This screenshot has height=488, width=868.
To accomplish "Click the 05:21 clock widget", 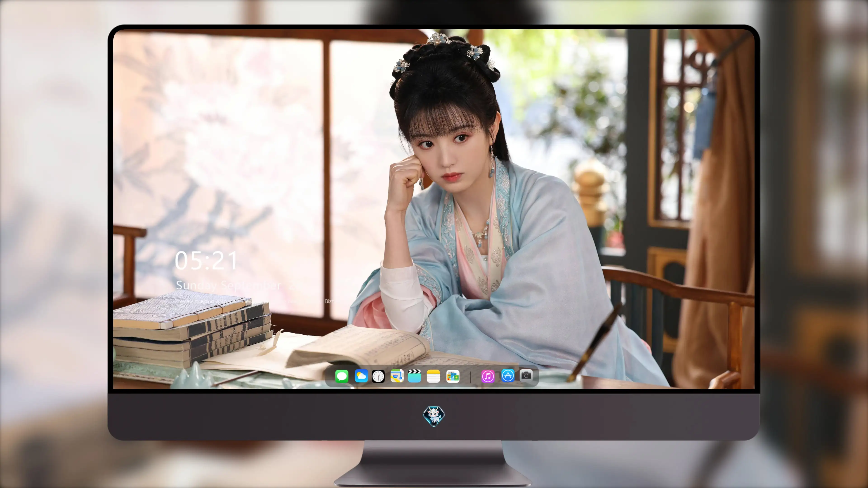I will pyautogui.click(x=206, y=261).
